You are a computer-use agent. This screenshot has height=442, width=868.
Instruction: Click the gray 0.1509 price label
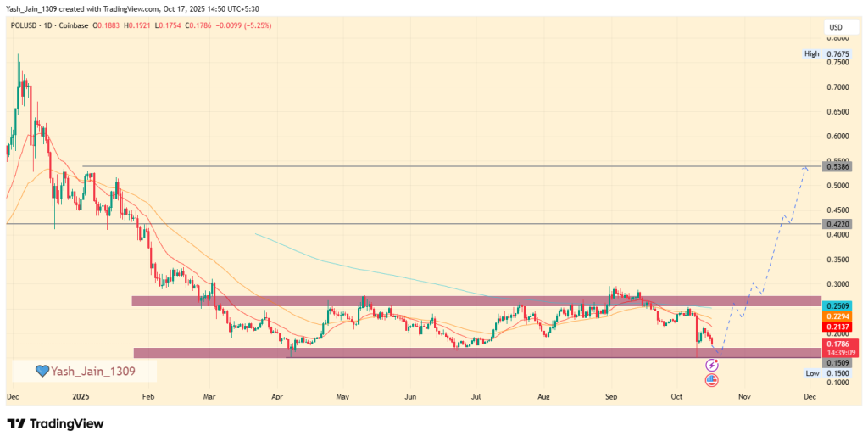click(836, 362)
